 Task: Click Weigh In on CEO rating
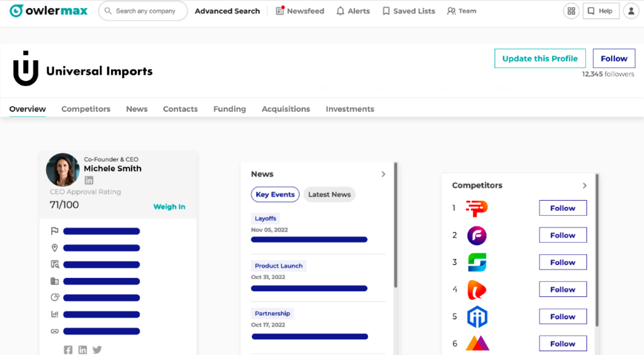pyautogui.click(x=169, y=207)
